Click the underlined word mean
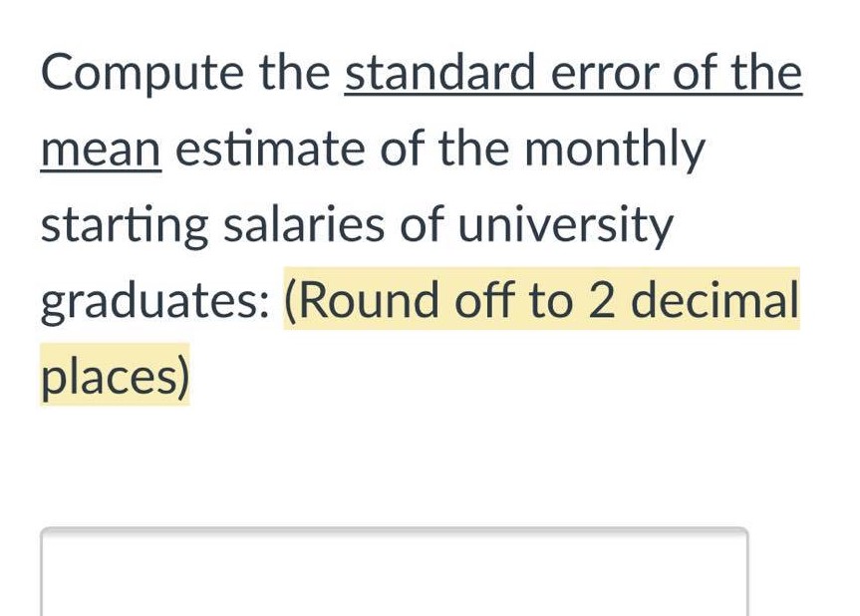This screenshot has width=860, height=616. click(100, 148)
